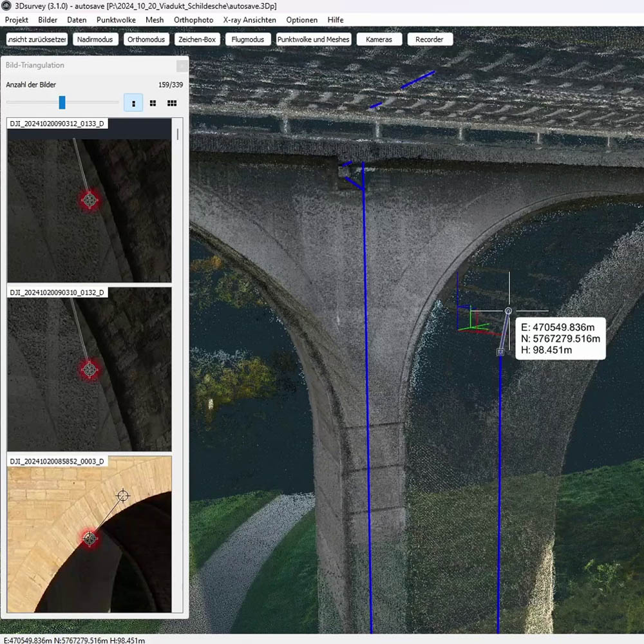Toggle Nadirmodus view mode
This screenshot has width=644, height=644.
(x=95, y=39)
